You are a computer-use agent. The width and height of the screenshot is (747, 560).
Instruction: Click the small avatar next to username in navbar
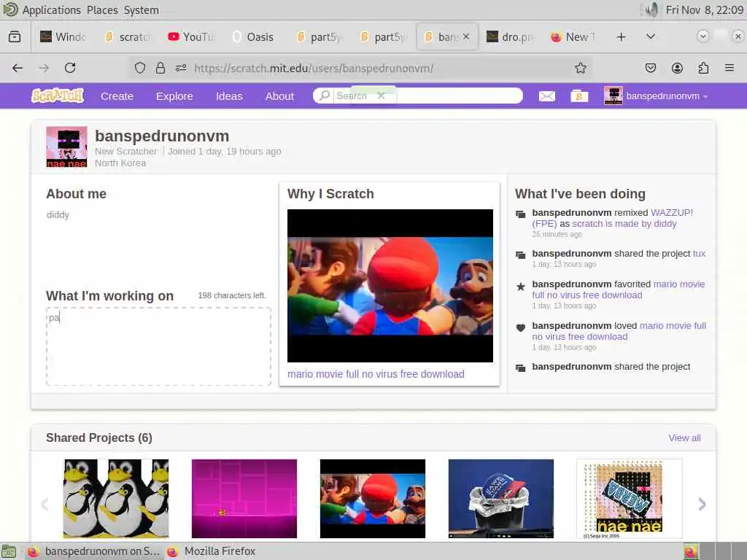click(x=613, y=96)
